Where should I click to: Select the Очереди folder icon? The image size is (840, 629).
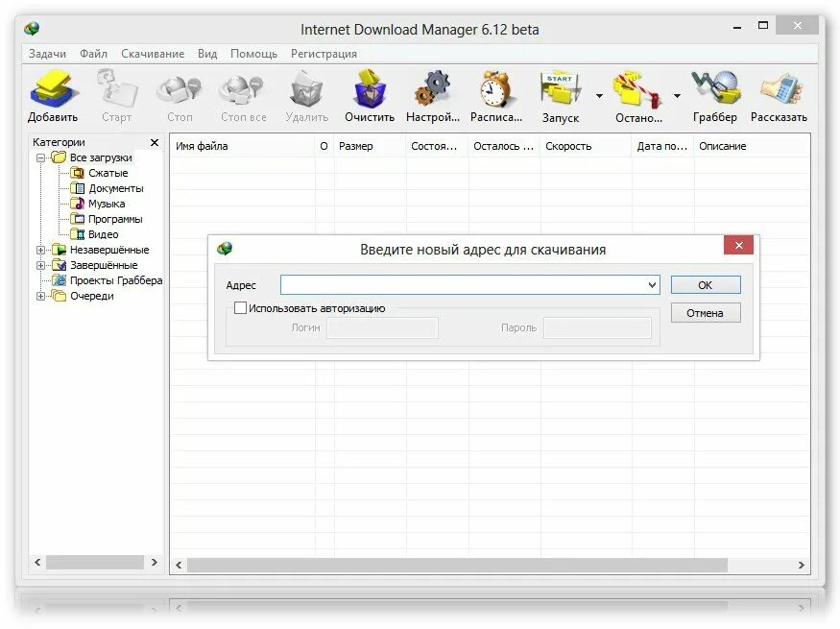59,296
